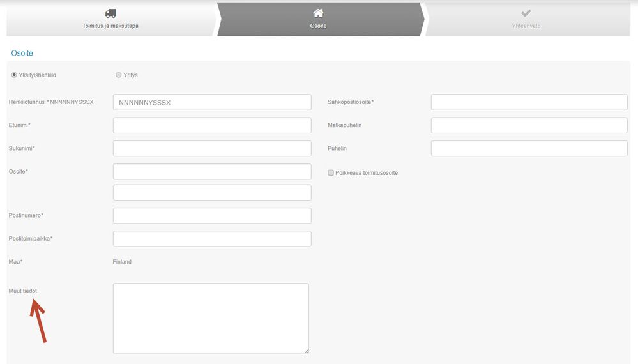
Task: Open the Toimitus ja maksutapa step
Action: coord(110,19)
